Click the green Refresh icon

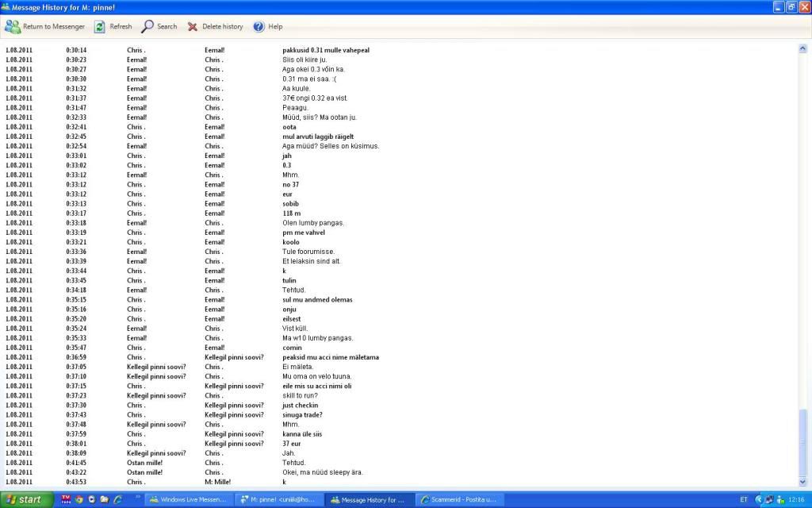(x=100, y=26)
